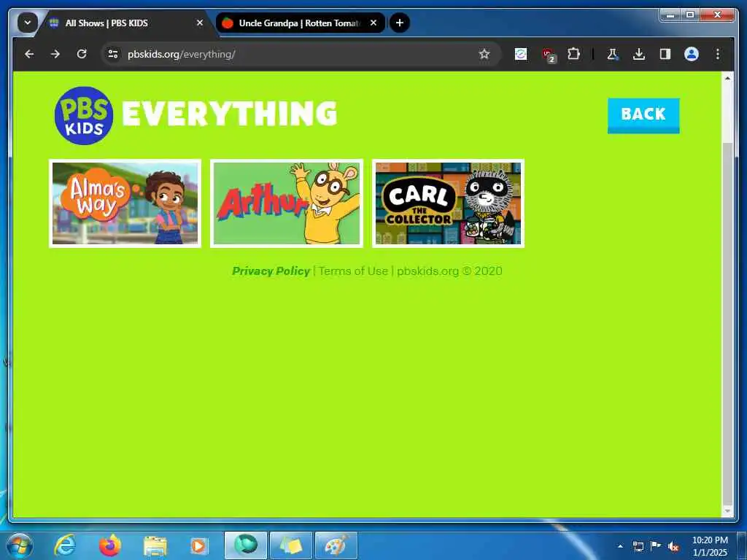The height and width of the screenshot is (560, 747).
Task: Show hidden system tray icons arrow
Action: [x=620, y=546]
